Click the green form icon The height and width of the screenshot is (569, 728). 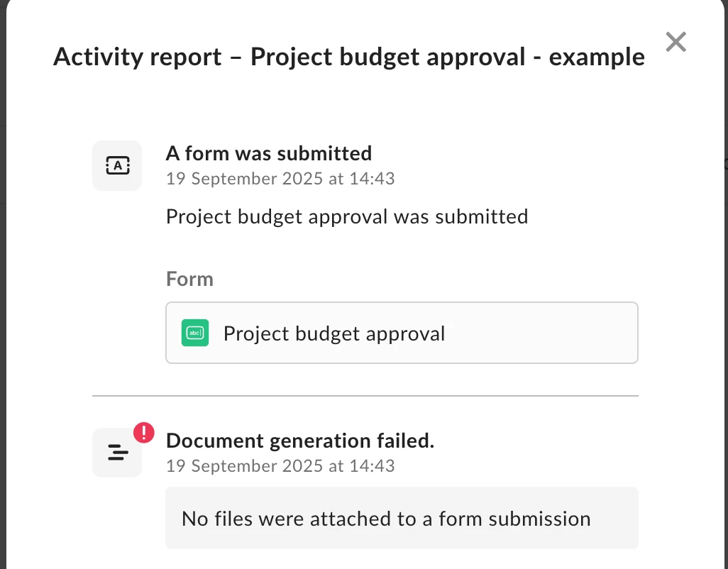(x=195, y=333)
